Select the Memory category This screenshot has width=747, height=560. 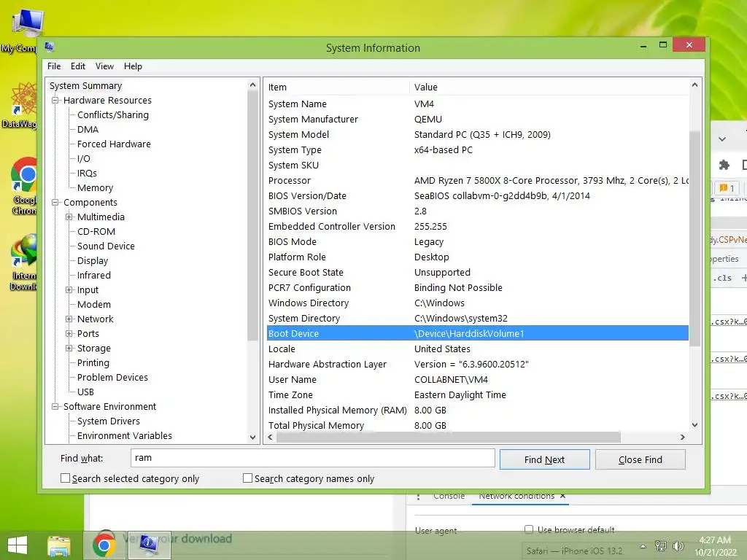click(x=96, y=188)
